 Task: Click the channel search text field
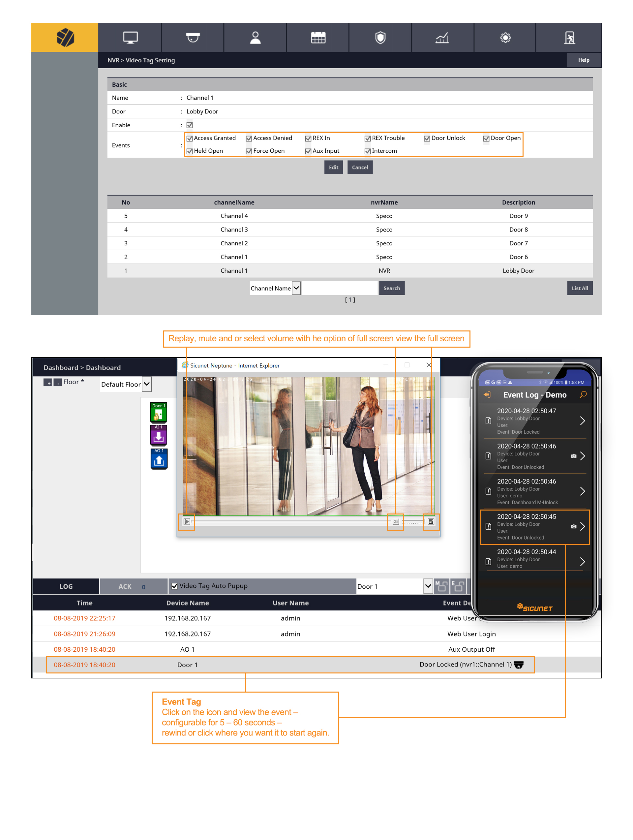click(x=340, y=288)
